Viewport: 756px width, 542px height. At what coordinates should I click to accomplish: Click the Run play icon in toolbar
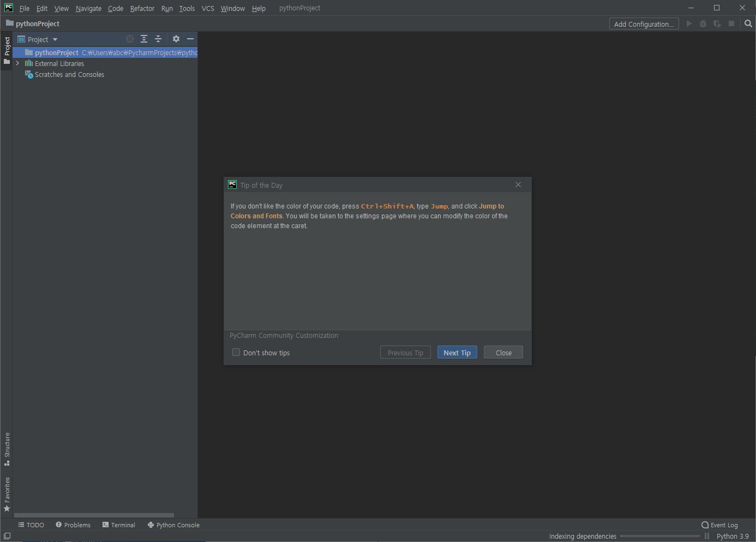(x=689, y=23)
